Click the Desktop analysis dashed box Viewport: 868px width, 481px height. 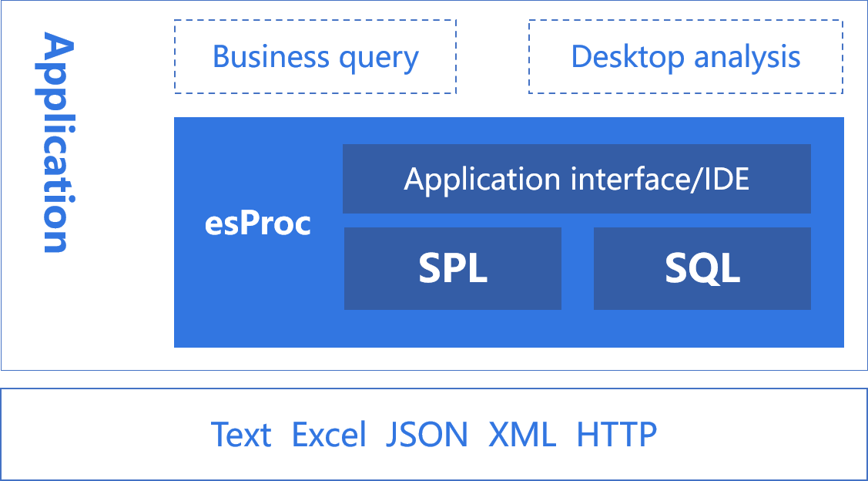tap(686, 56)
